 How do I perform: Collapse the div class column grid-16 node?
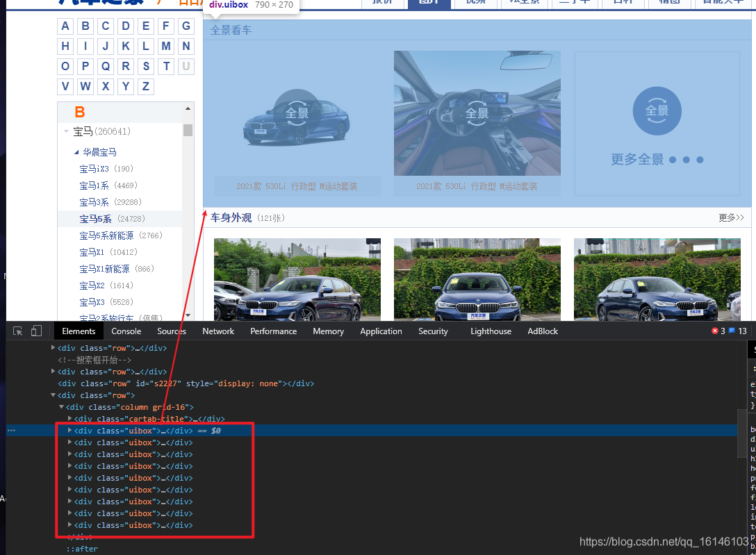tap(62, 407)
